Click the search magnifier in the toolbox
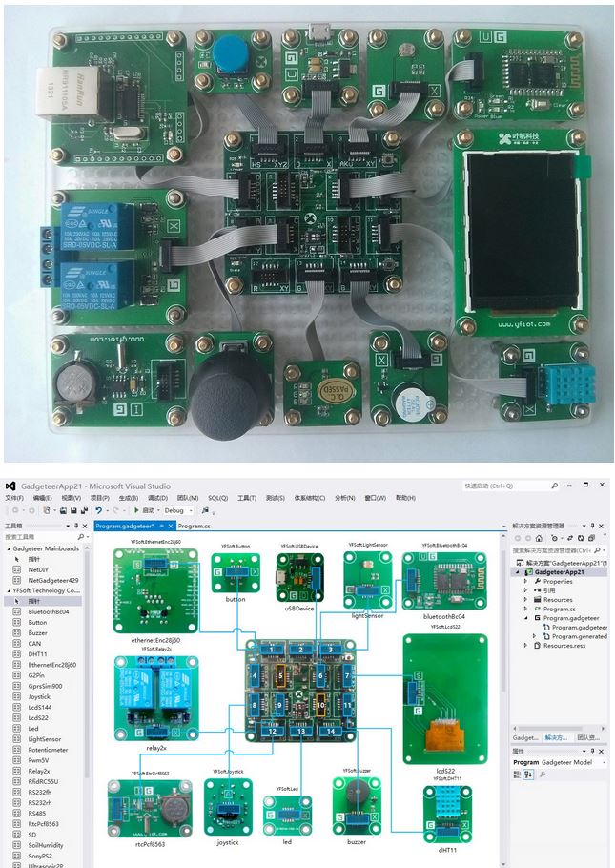Viewport: 615px width, 868px height. tap(81, 536)
